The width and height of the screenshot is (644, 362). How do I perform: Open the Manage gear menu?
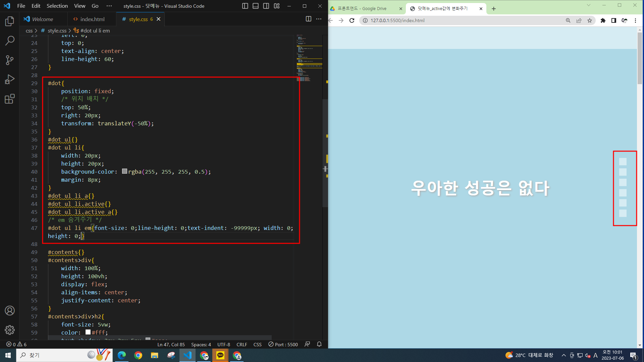click(x=10, y=330)
